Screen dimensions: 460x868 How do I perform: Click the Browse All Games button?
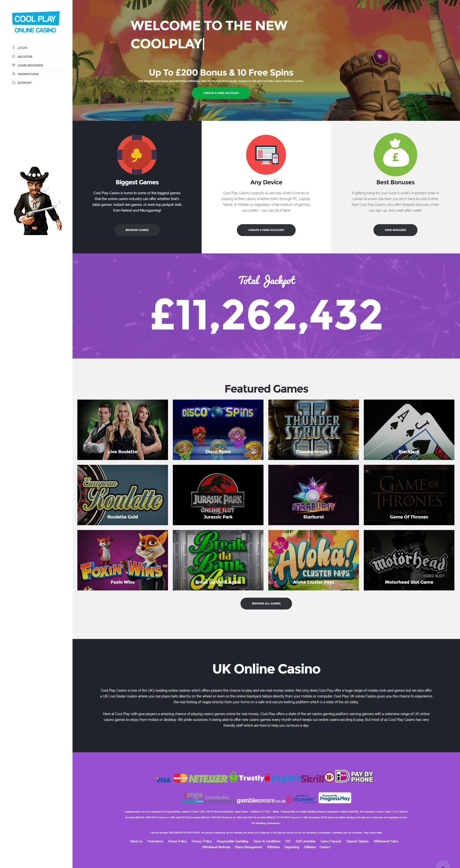[x=266, y=603]
